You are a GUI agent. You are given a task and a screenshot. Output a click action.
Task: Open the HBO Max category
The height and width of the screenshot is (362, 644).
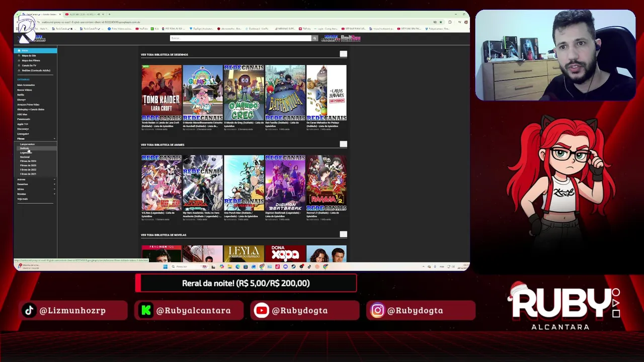[x=22, y=114]
